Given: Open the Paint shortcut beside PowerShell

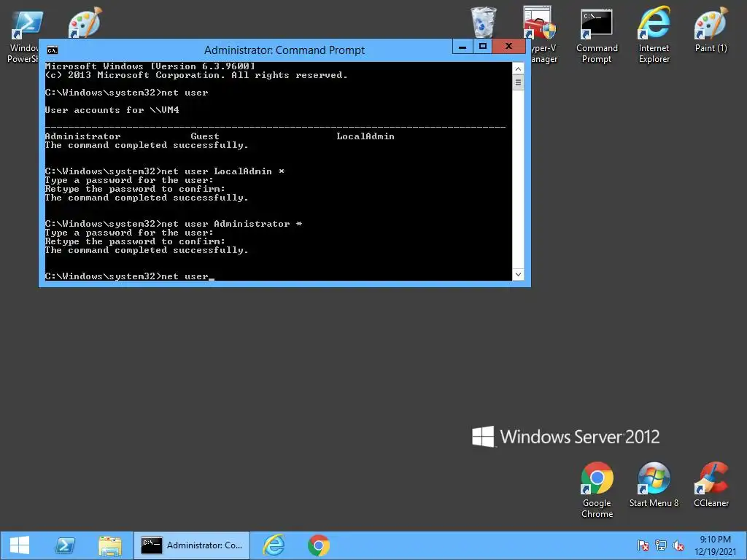Looking at the screenshot, I should [x=85, y=23].
